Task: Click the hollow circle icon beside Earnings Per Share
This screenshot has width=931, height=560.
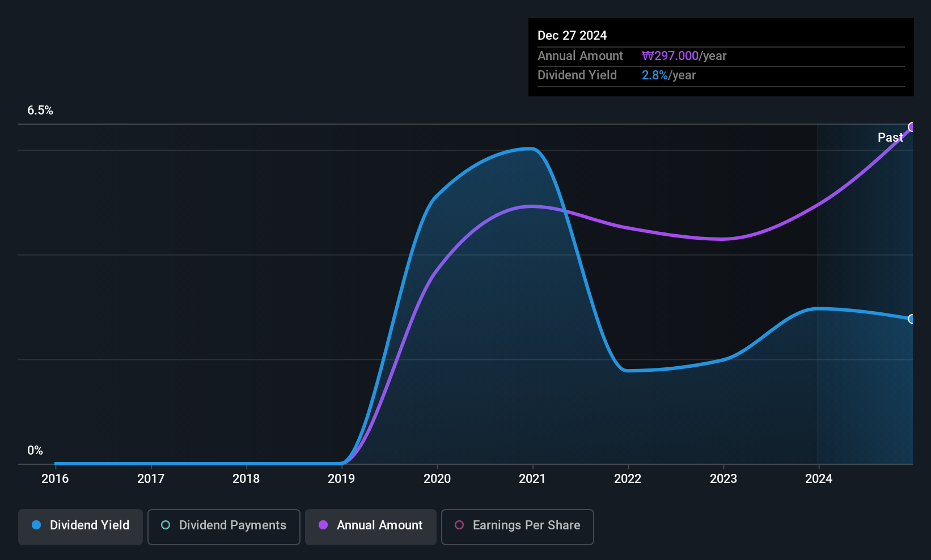Action: pyautogui.click(x=459, y=525)
